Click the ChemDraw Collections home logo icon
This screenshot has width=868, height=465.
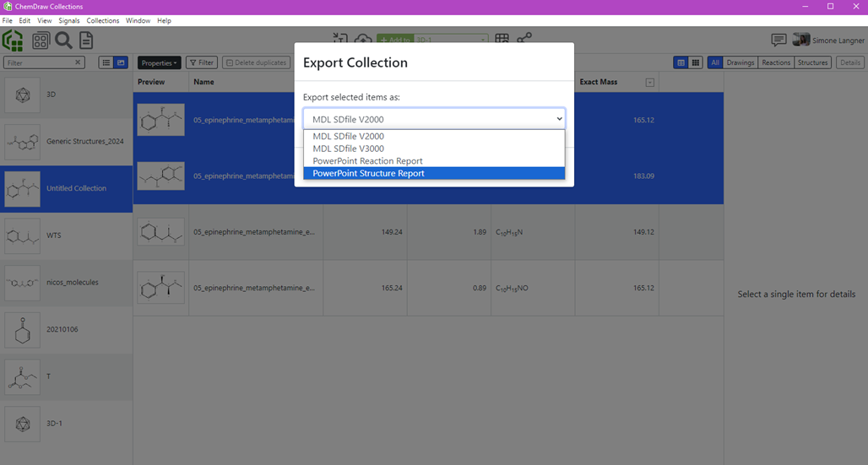(13, 41)
